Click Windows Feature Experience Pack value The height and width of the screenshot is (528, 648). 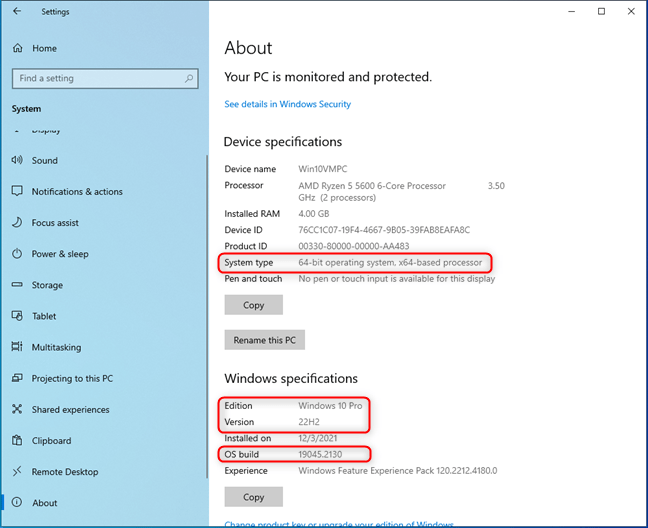click(x=398, y=471)
